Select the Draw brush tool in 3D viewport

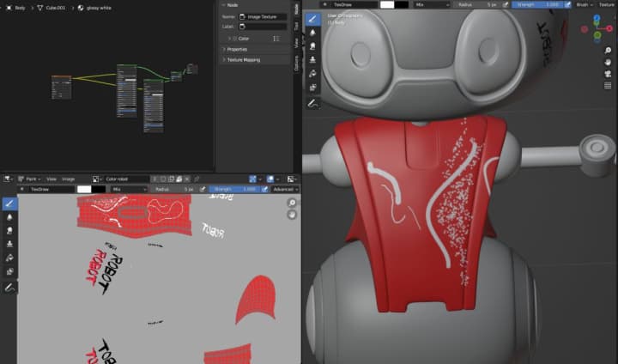pos(313,19)
